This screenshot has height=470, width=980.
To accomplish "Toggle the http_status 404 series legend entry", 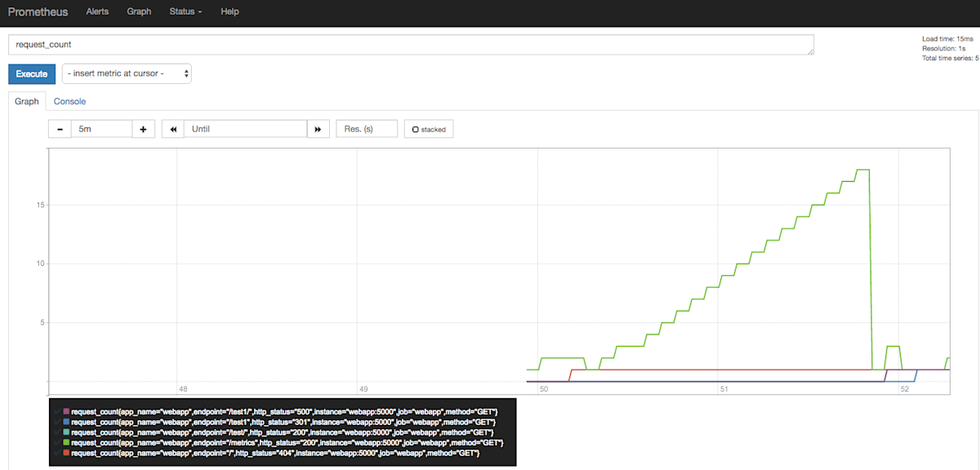I will point(274,453).
